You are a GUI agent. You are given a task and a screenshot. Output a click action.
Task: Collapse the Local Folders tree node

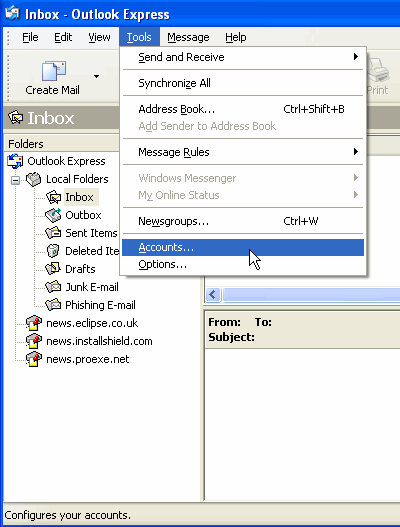coord(15,180)
